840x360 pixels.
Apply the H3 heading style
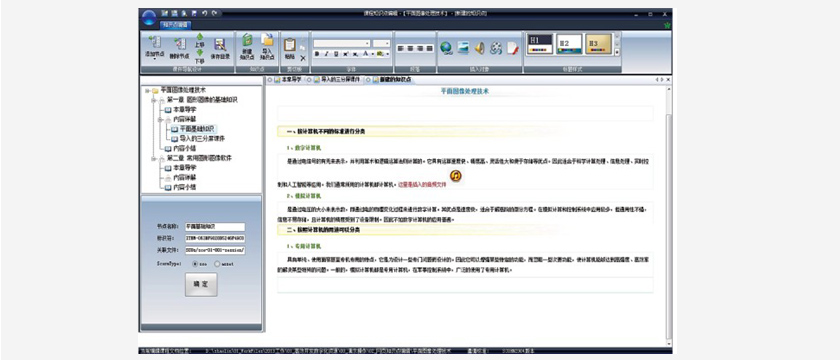click(x=598, y=44)
